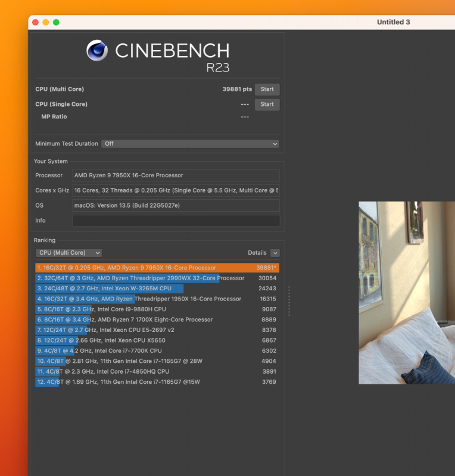Click the score 30054 in ranking list
The height and width of the screenshot is (476, 455).
[267, 278]
